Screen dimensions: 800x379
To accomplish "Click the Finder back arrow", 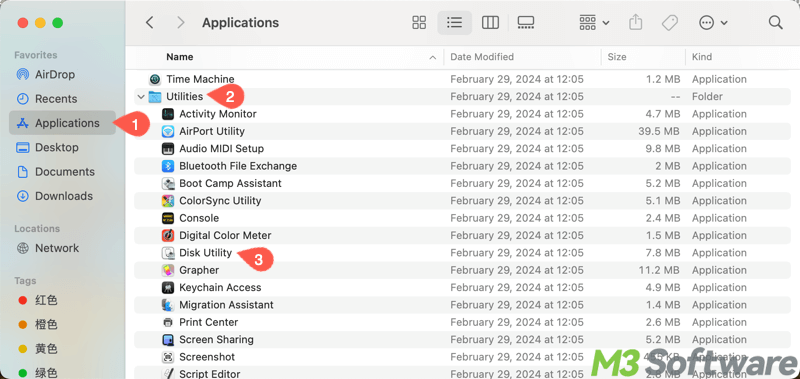I will click(x=149, y=22).
